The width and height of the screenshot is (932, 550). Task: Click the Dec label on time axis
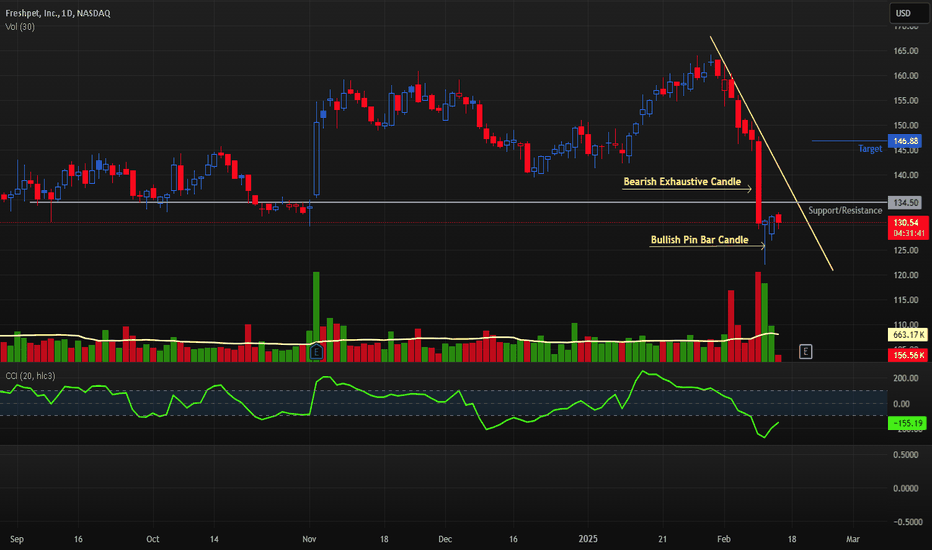pos(445,539)
